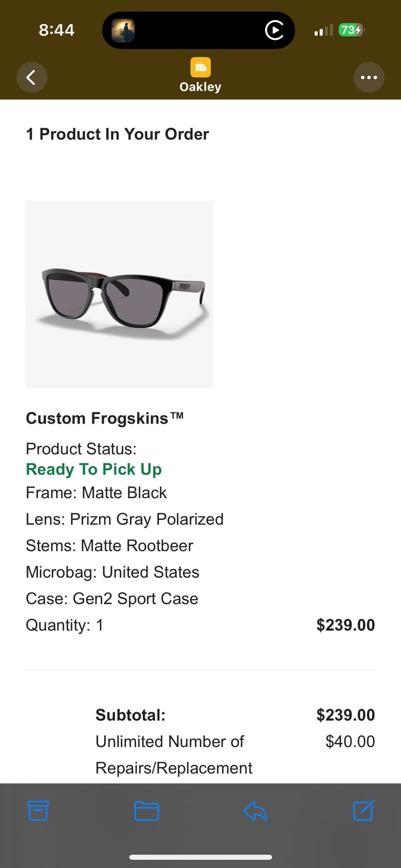Tap the Dynamic Island album art thumbnail
401x868 pixels.
click(123, 31)
